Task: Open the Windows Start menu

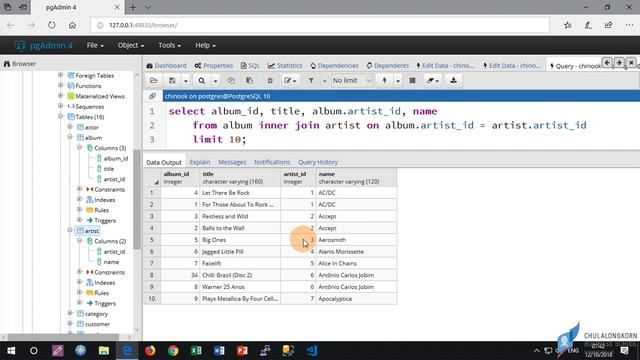Action: click(11, 351)
